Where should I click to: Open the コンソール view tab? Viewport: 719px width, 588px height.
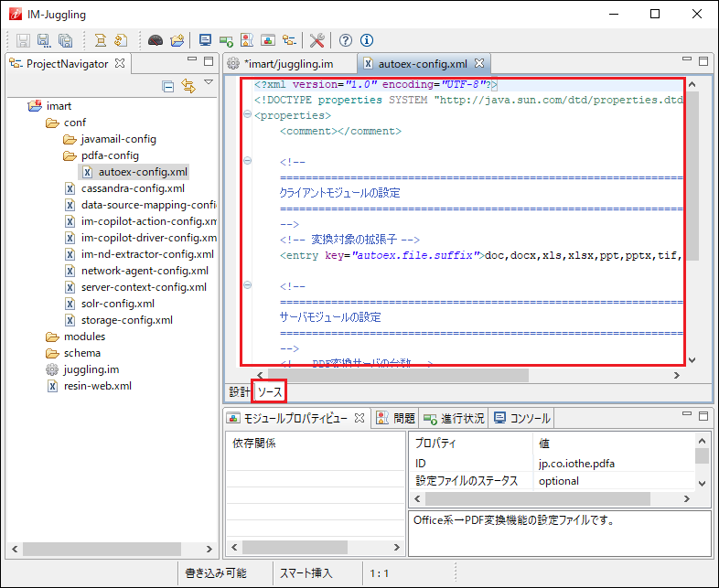coord(522,418)
